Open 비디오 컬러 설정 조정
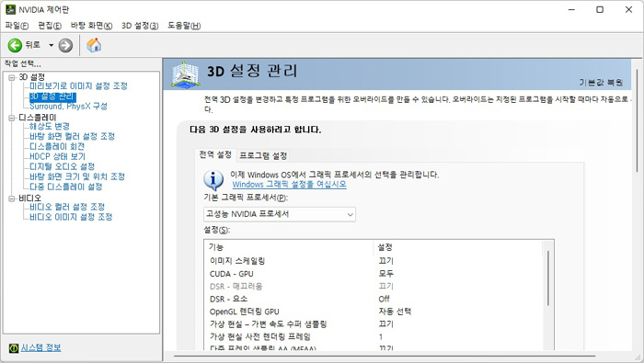644x363 pixels. (67, 207)
